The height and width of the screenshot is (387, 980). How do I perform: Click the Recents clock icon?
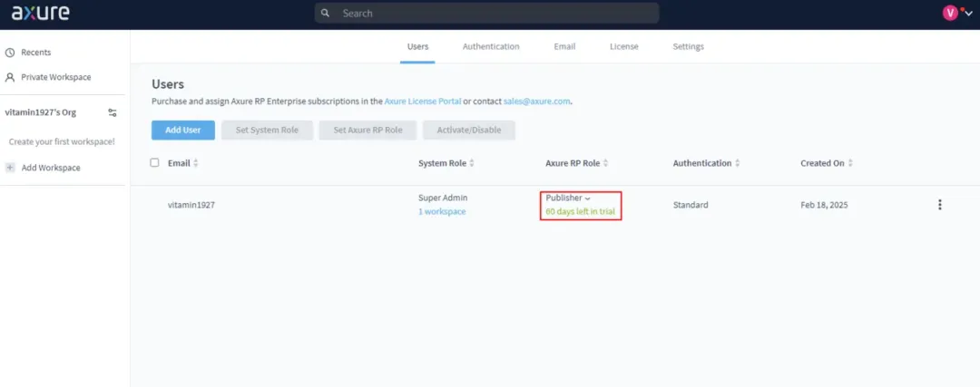pos(10,53)
